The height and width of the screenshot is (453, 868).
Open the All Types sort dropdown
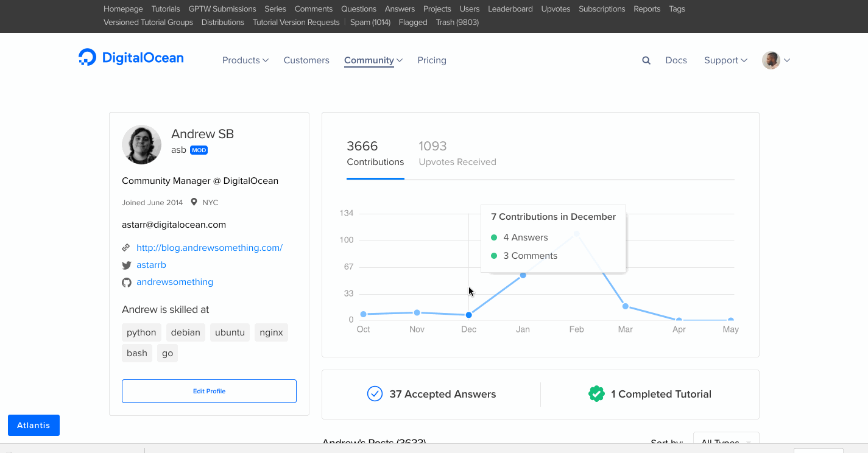pos(726,442)
